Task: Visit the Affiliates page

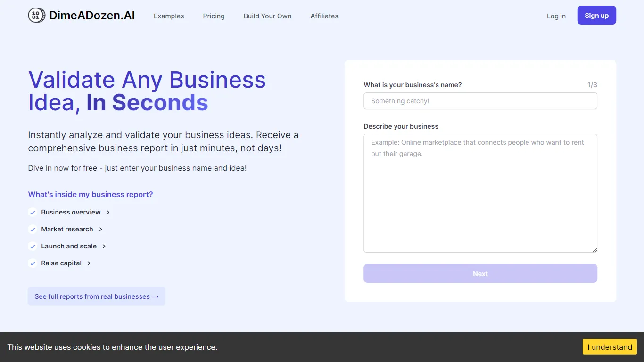Action: pos(324,16)
